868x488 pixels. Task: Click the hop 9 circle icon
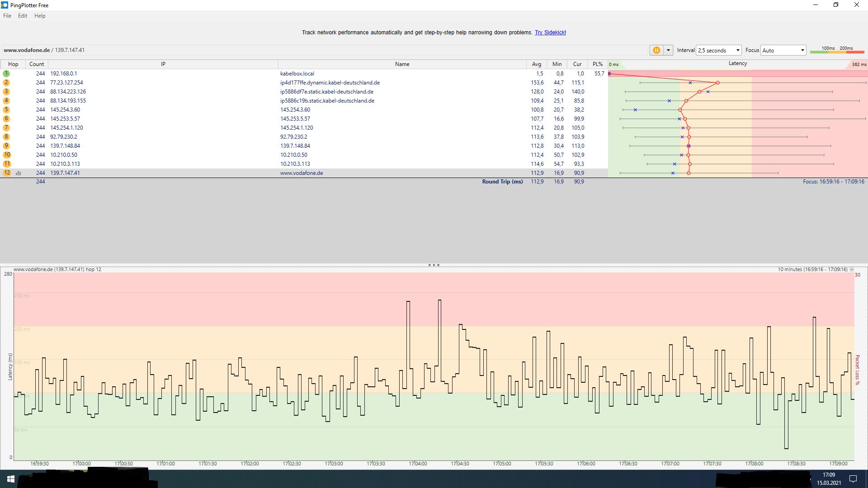coord(6,146)
